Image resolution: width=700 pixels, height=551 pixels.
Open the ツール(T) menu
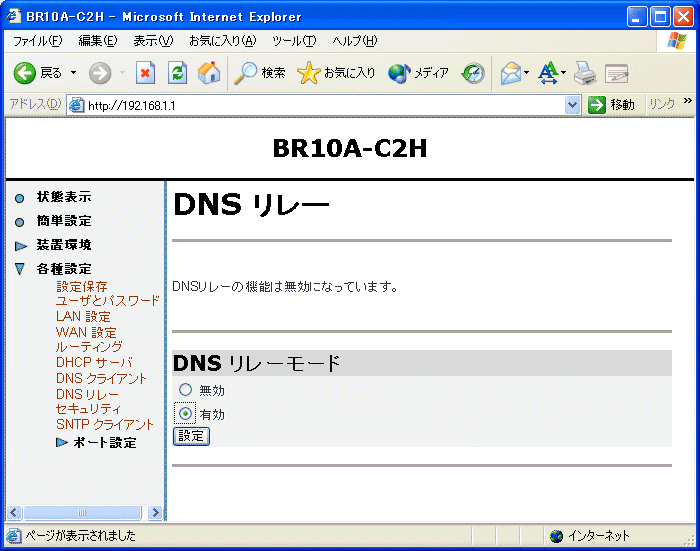pos(294,41)
